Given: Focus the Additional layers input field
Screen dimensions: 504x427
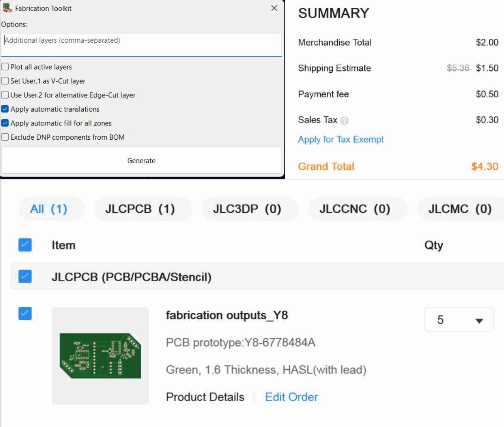Looking at the screenshot, I should click(141, 45).
